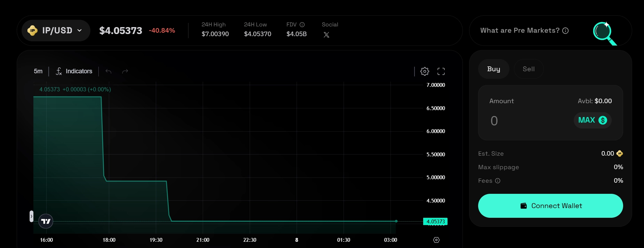
Task: Click the redo arrow on chart toolbar
Action: 125,71
